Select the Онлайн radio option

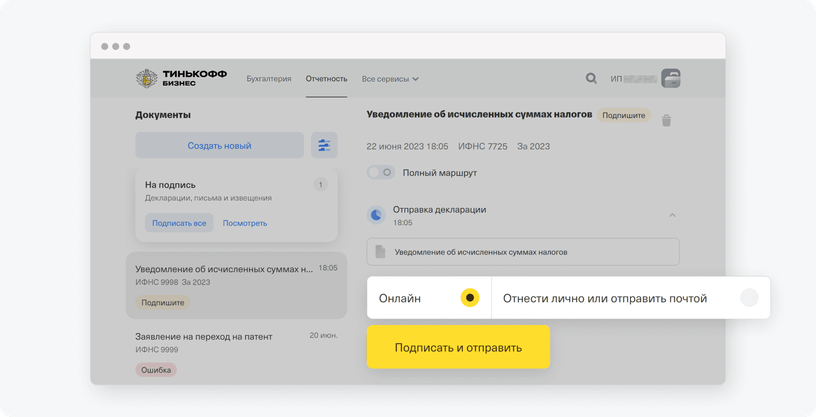[x=470, y=298]
